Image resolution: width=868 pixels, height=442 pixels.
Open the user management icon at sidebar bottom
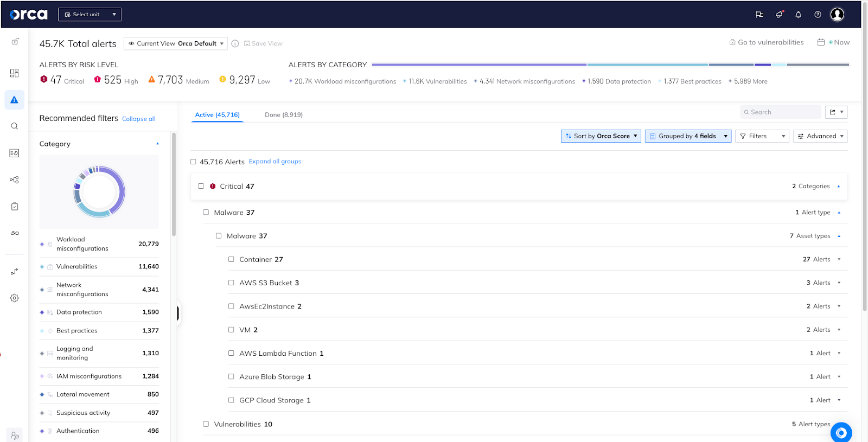click(x=15, y=435)
